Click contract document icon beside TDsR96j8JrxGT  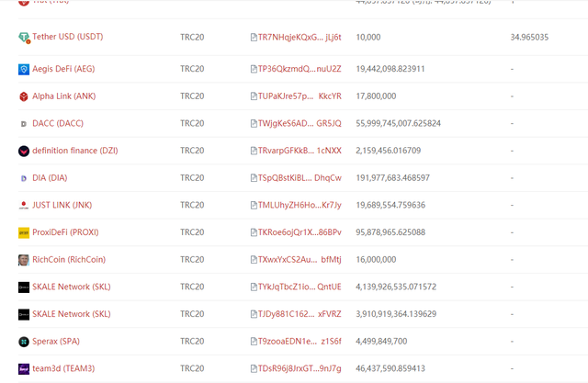[x=254, y=368]
